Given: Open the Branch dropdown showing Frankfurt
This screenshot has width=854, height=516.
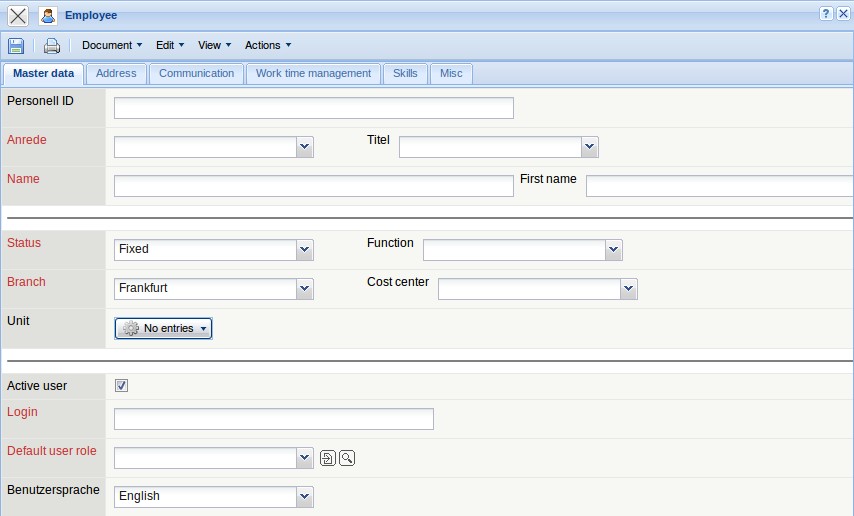Looking at the screenshot, I should (305, 289).
